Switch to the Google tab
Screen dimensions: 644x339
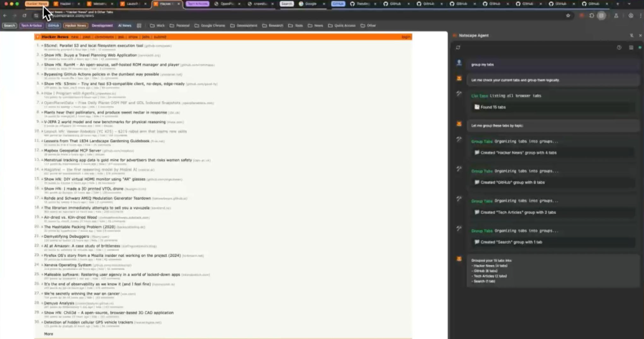tap(310, 4)
